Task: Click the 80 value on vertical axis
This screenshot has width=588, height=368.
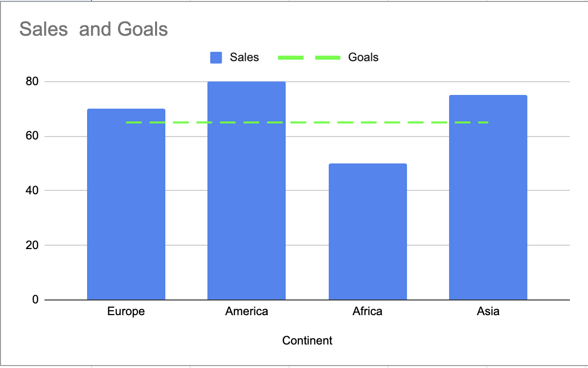Action: 32,82
